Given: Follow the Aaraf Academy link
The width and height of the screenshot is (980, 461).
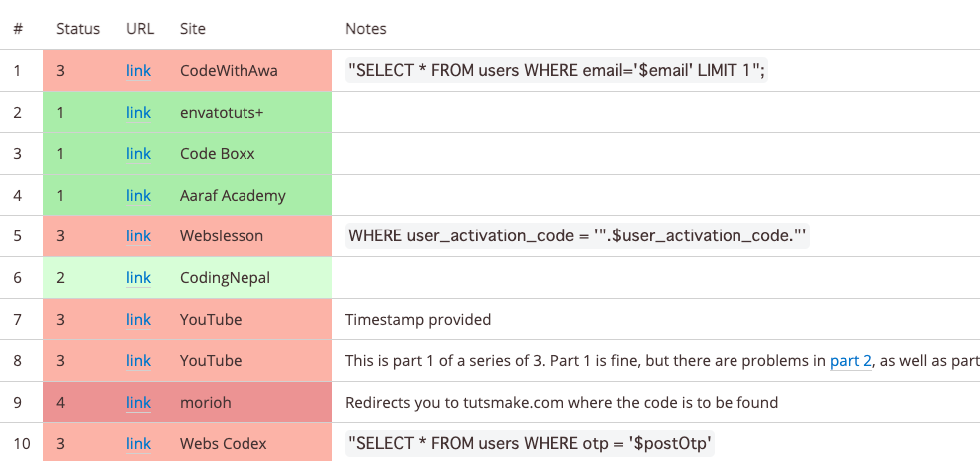Looking at the screenshot, I should [x=138, y=196].
